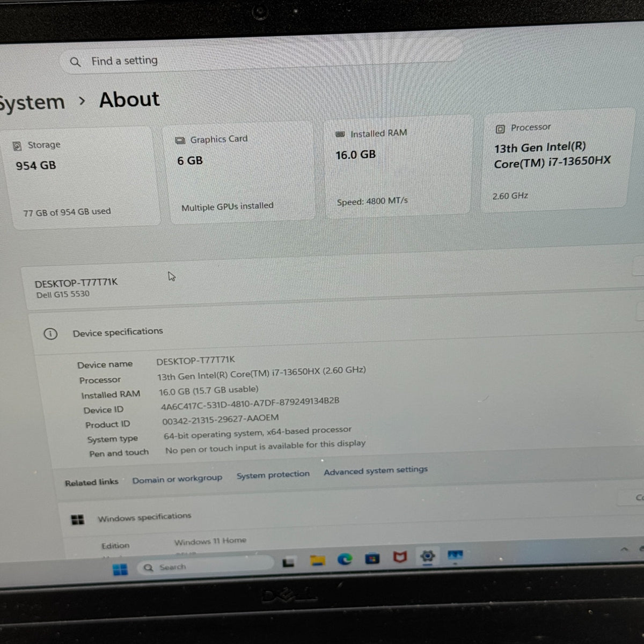Select the 'Windows 11 Home' edition text
Image resolution: width=644 pixels, height=644 pixels.
[x=210, y=541]
